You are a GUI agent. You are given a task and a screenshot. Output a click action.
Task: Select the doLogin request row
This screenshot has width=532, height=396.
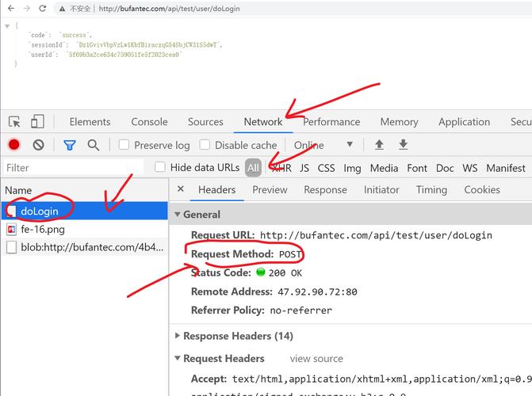point(85,211)
